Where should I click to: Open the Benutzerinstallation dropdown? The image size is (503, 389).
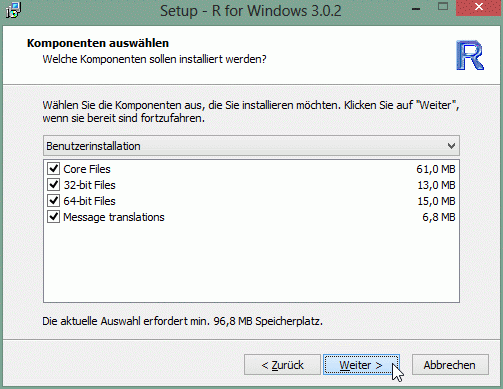click(x=251, y=146)
